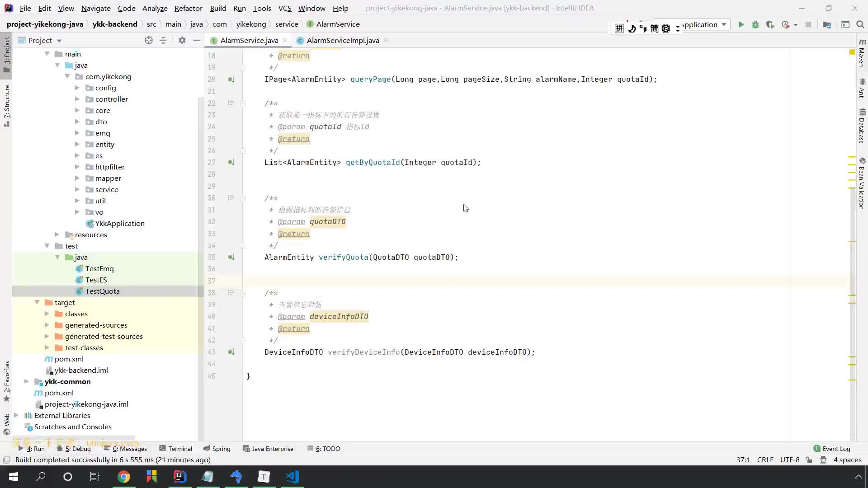Open the 6: TODO tool window
868x488 pixels.
click(x=324, y=449)
